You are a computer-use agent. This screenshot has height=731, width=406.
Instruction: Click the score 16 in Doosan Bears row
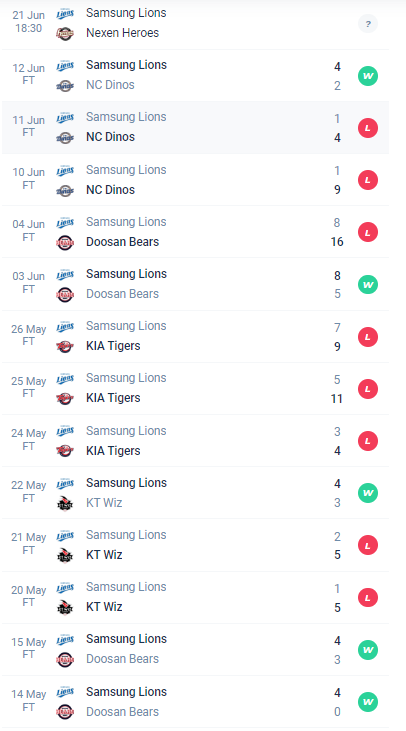337,241
